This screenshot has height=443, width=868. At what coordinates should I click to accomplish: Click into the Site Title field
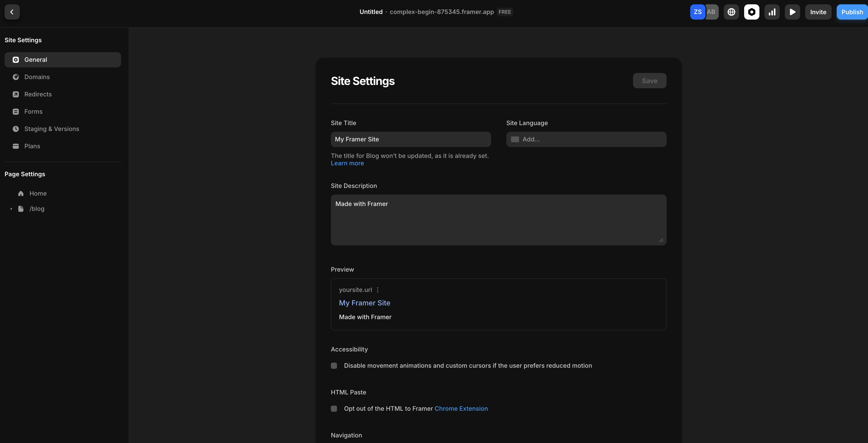point(410,139)
